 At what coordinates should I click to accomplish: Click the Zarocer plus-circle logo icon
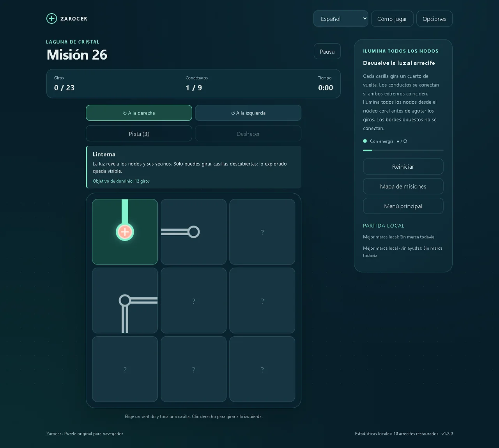(51, 18)
